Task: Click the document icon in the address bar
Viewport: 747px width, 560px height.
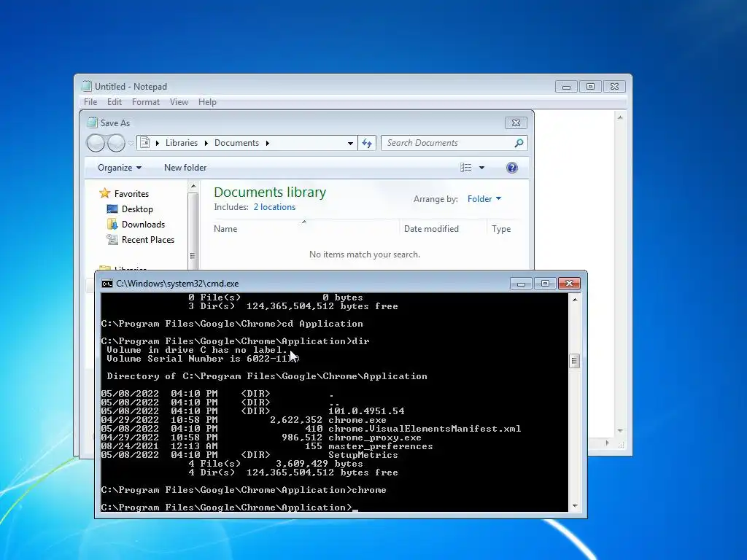Action: pos(145,143)
